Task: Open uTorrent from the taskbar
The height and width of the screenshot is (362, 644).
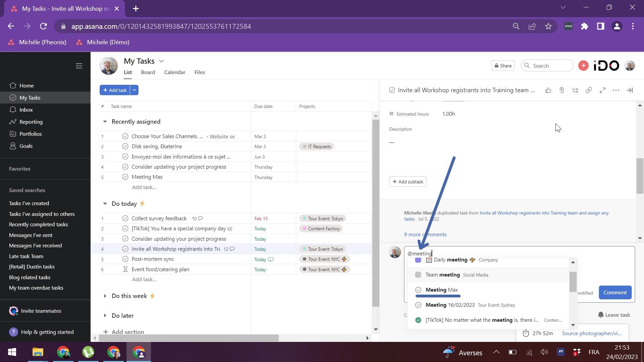Action: (88, 352)
